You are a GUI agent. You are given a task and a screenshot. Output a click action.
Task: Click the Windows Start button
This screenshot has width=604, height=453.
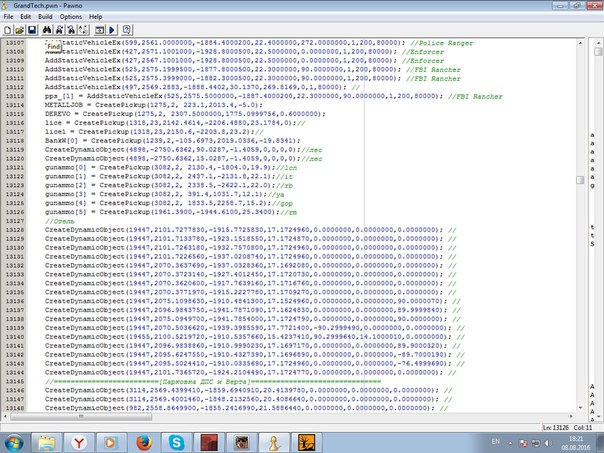pyautogui.click(x=13, y=443)
